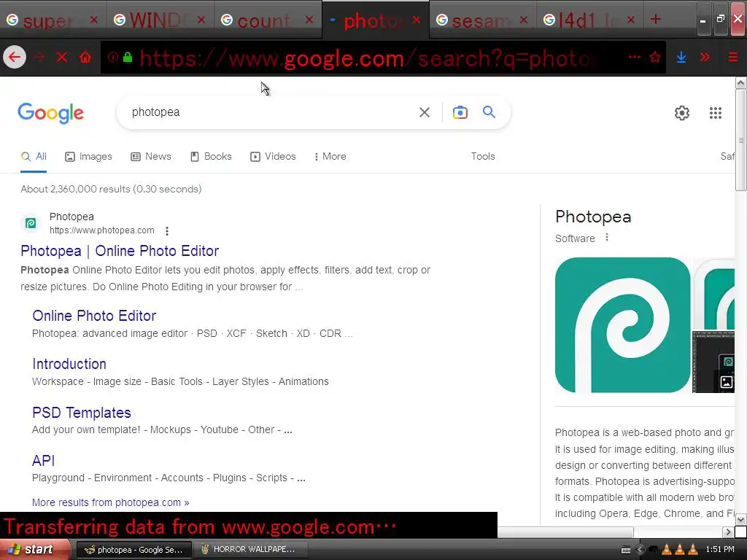
Task: Close the 'super' tab
Action: [94, 20]
